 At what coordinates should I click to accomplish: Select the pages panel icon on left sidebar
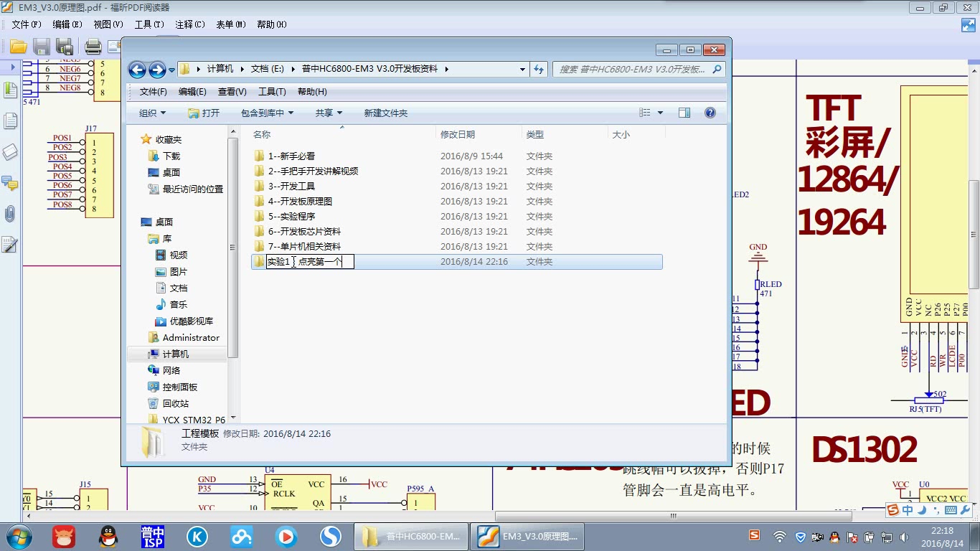(10, 119)
